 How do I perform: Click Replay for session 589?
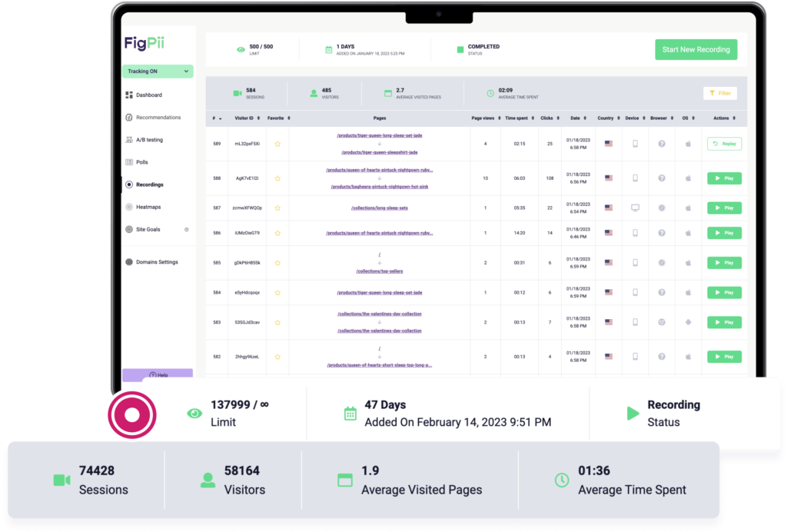724,144
